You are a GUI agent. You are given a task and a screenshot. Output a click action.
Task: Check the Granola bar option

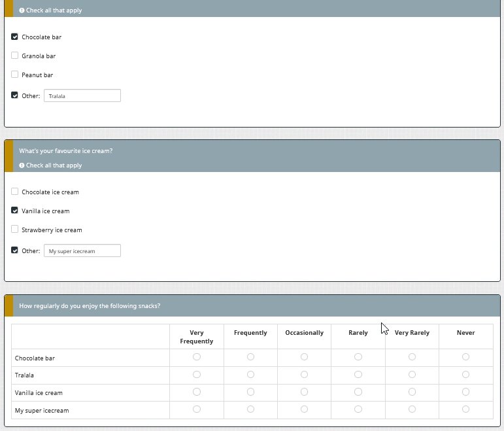coord(15,56)
